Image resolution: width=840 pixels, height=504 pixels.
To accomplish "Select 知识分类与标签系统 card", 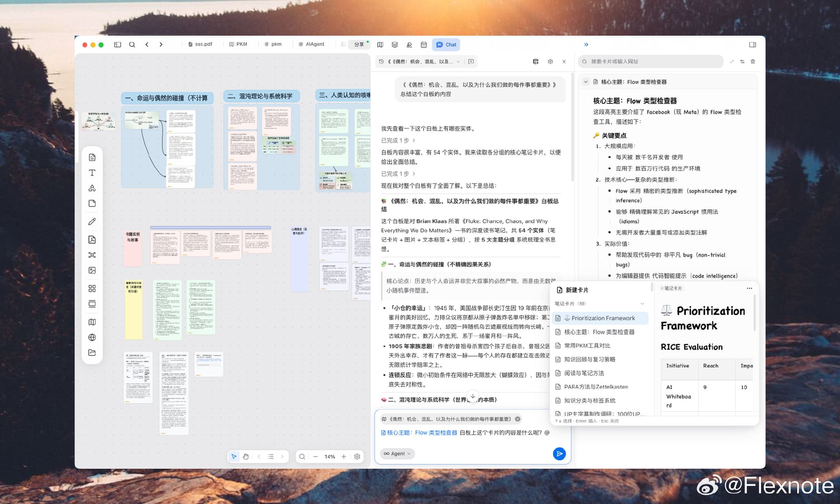I will pyautogui.click(x=600, y=400).
